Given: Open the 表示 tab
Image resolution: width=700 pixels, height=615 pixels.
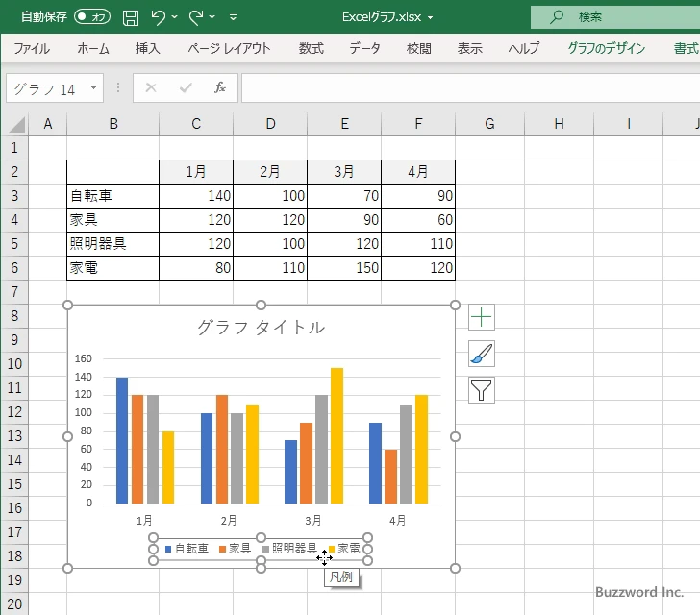Looking at the screenshot, I should click(x=469, y=48).
